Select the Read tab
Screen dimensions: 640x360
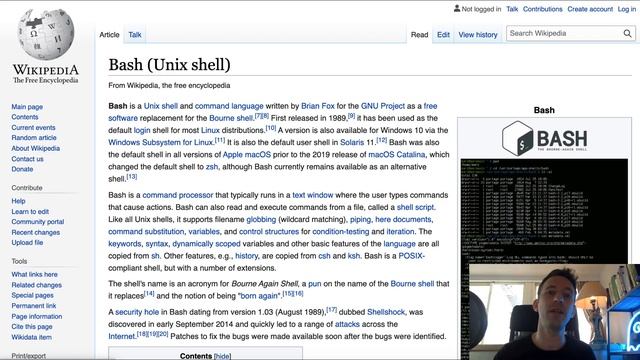[419, 35]
